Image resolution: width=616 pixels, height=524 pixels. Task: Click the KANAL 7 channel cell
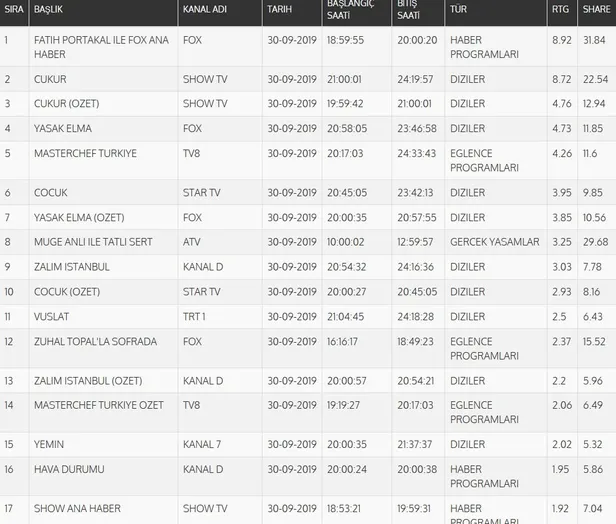point(203,443)
